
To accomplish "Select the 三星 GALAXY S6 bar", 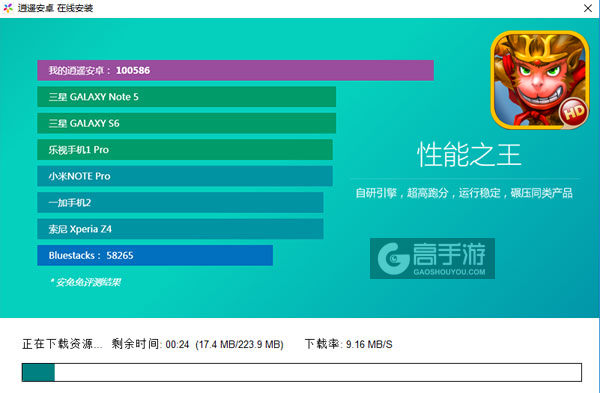I will pos(186,123).
